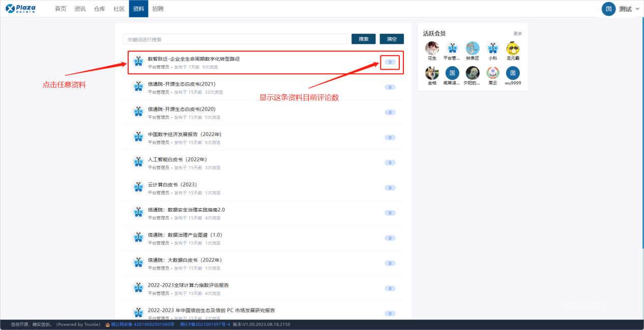Click comment count badge for 人工智能白皮书 (2022年)
The image size is (644, 330).
[390, 163]
